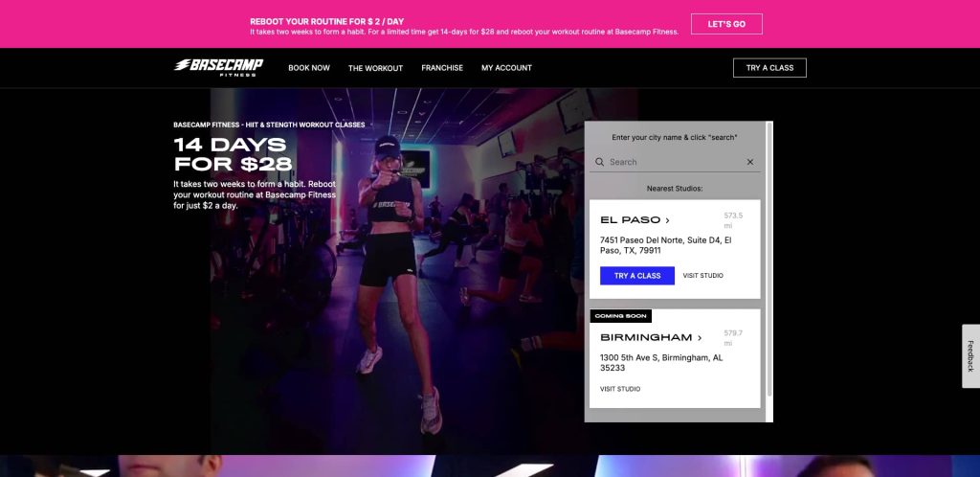The width and height of the screenshot is (980, 477).
Task: Click the Birmingham address text
Action: tap(661, 363)
